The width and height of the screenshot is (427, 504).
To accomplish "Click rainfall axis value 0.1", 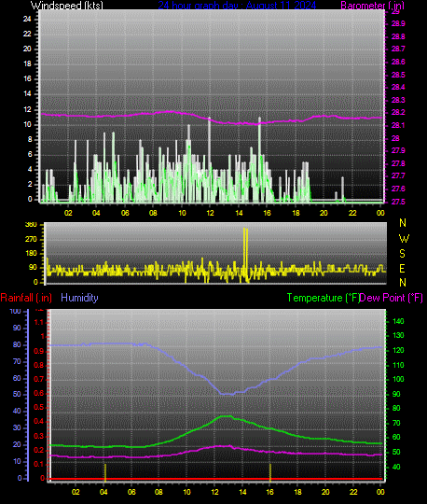I will 39,464.
